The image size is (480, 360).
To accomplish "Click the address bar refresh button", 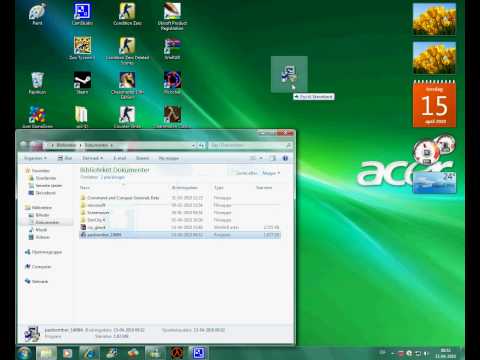I will coord(201,145).
